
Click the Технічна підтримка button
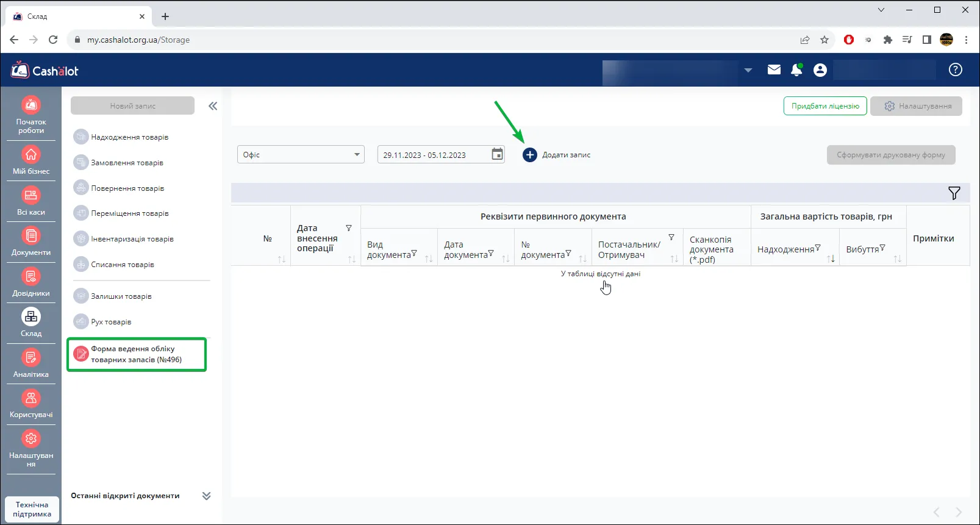pyautogui.click(x=32, y=509)
